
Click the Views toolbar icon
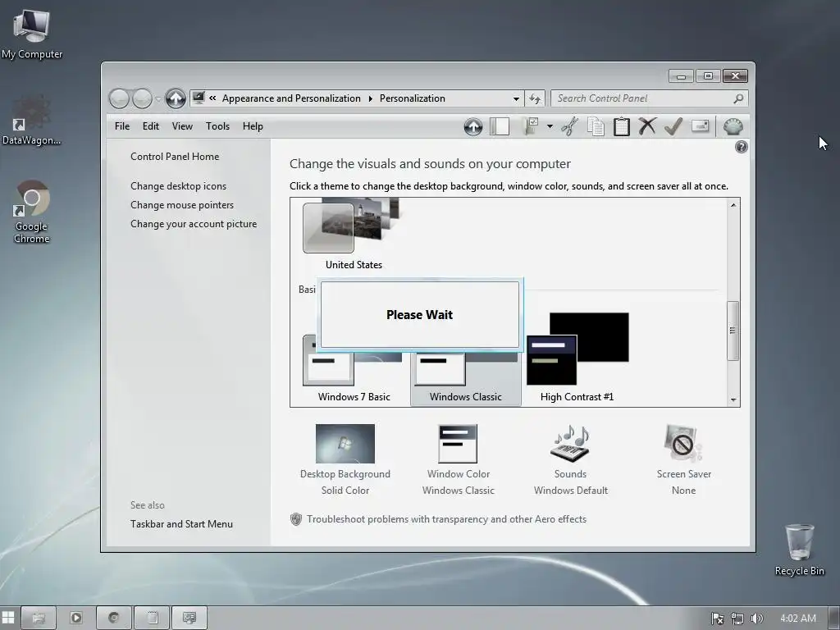[x=531, y=127]
